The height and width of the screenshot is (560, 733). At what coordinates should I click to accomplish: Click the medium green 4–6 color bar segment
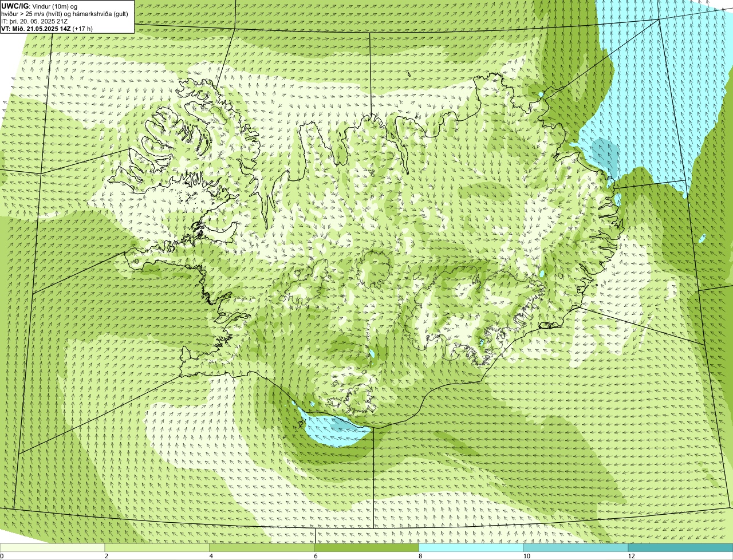tap(262, 547)
